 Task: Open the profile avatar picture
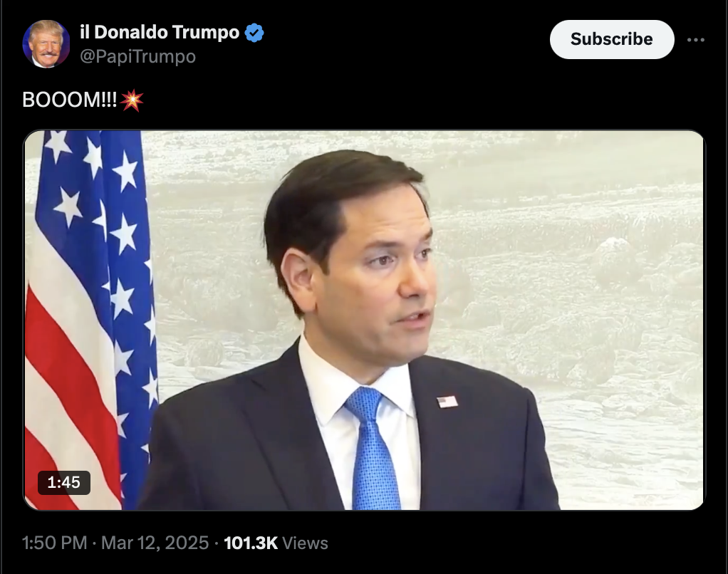click(46, 44)
